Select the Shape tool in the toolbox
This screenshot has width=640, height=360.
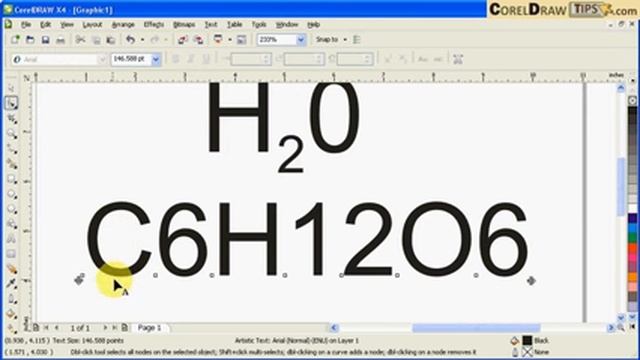11,103
